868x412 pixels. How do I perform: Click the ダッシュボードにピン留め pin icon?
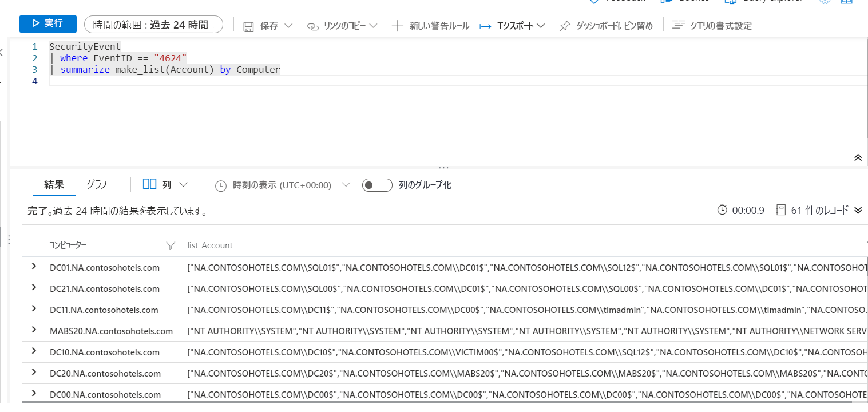(564, 26)
